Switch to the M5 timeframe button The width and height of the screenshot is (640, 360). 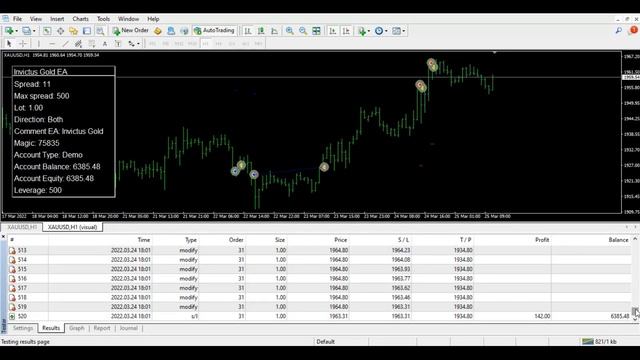[165, 44]
